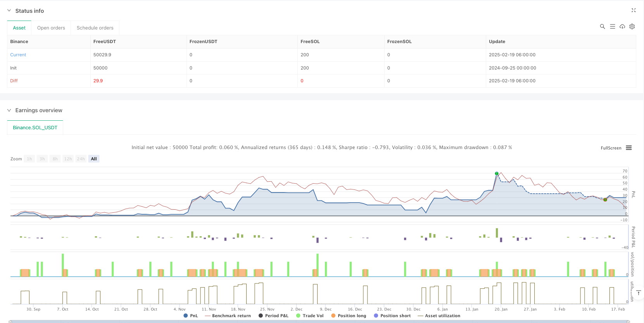
Task: Click the scroll-to-top arrow icon
Action: tap(638, 293)
